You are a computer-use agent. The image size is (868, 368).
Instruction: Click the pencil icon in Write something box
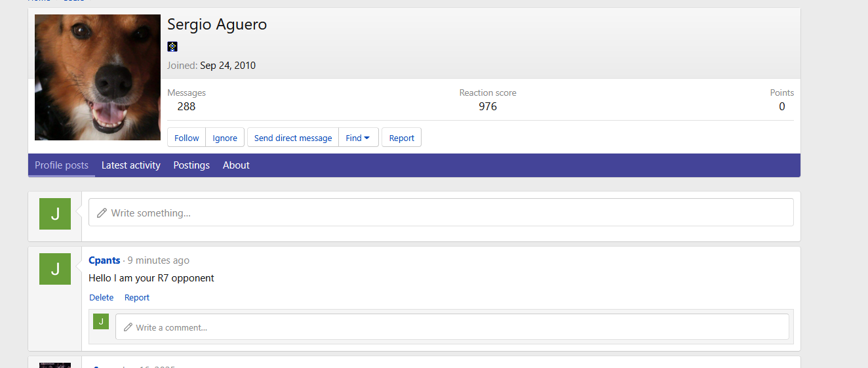tap(102, 213)
